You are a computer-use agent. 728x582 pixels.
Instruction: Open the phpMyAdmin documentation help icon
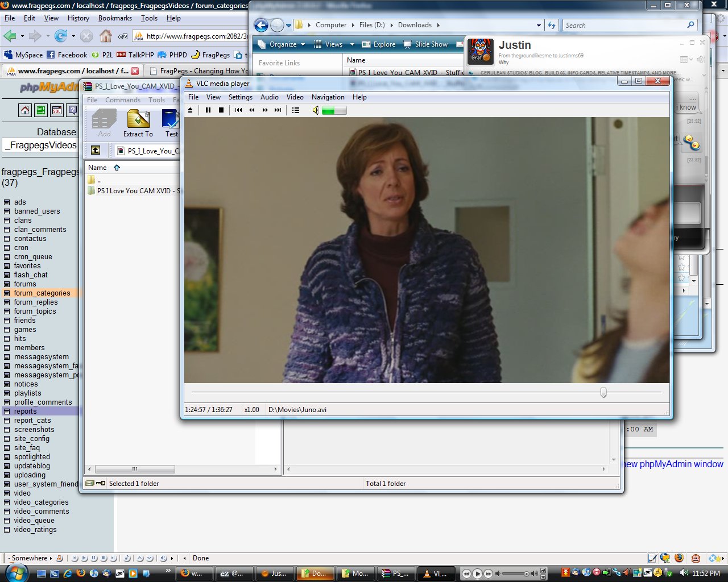72,110
